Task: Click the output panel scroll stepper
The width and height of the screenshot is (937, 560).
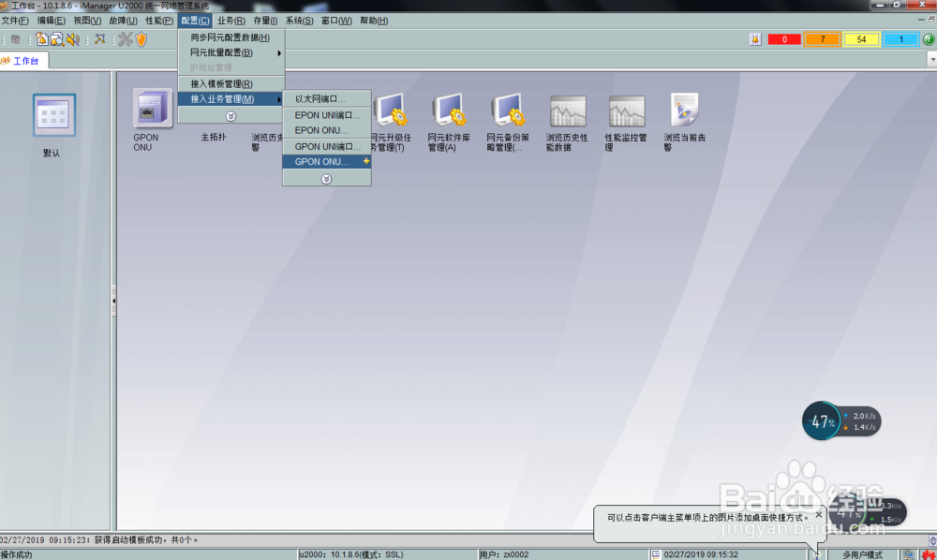Action: pos(933,540)
